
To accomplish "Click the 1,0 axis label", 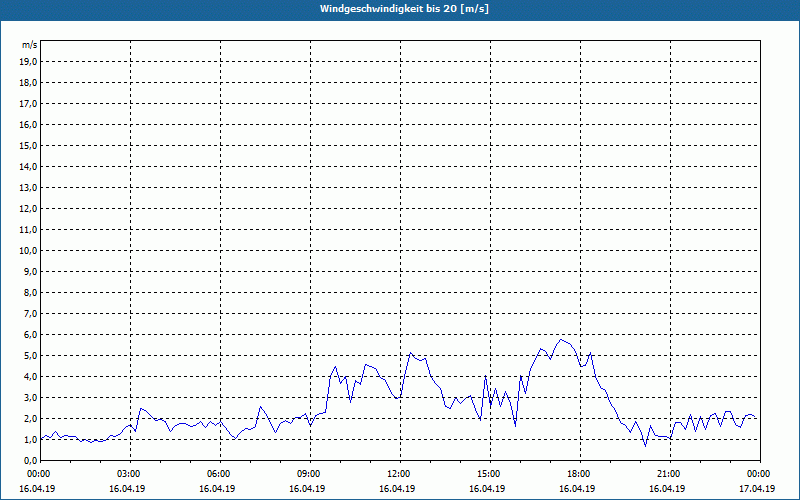I will click(x=31, y=439).
